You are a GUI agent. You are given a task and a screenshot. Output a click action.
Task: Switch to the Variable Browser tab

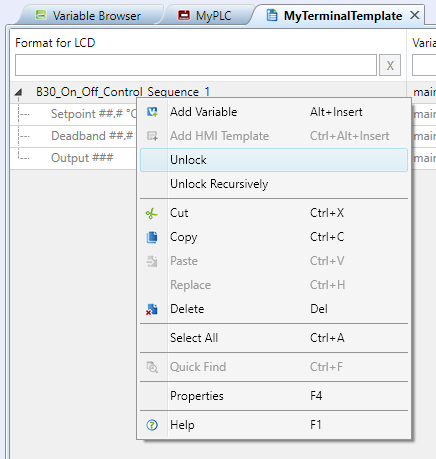88,16
